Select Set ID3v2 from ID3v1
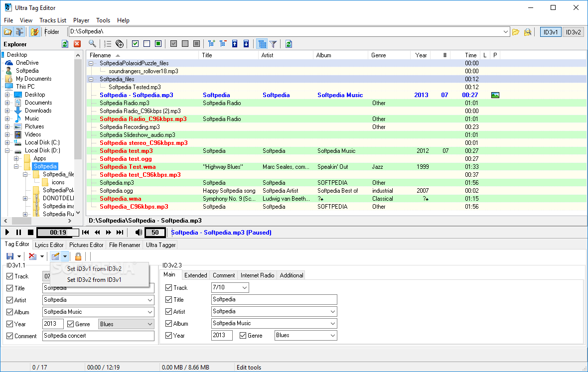 pos(94,279)
